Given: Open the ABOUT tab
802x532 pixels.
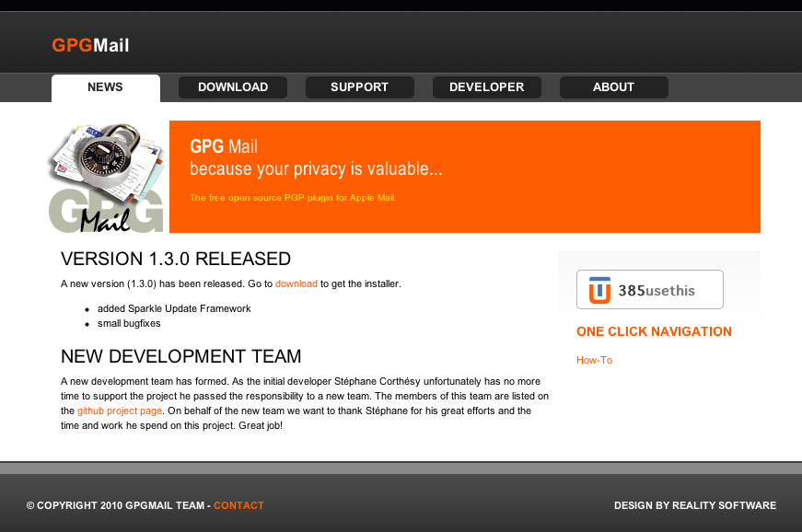Looking at the screenshot, I should (x=614, y=87).
